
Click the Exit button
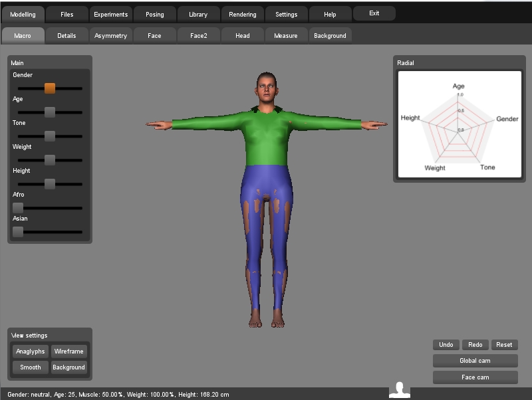(x=374, y=13)
